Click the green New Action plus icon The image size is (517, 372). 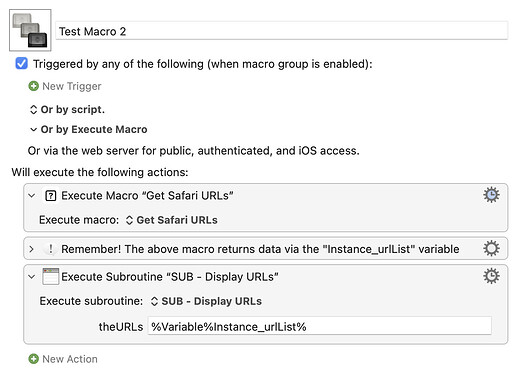pos(33,359)
